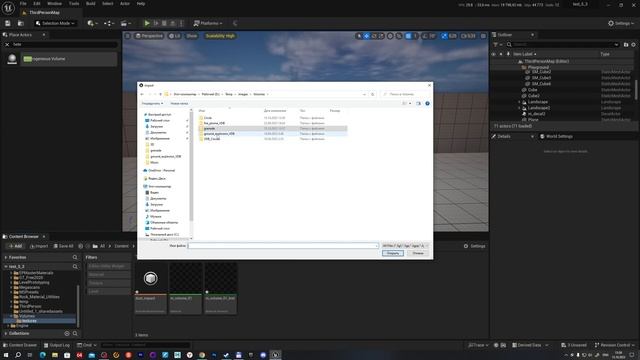Image resolution: width=640 pixels, height=360 pixels.
Task: Go up one folder in Import dialog
Action: (x=160, y=94)
